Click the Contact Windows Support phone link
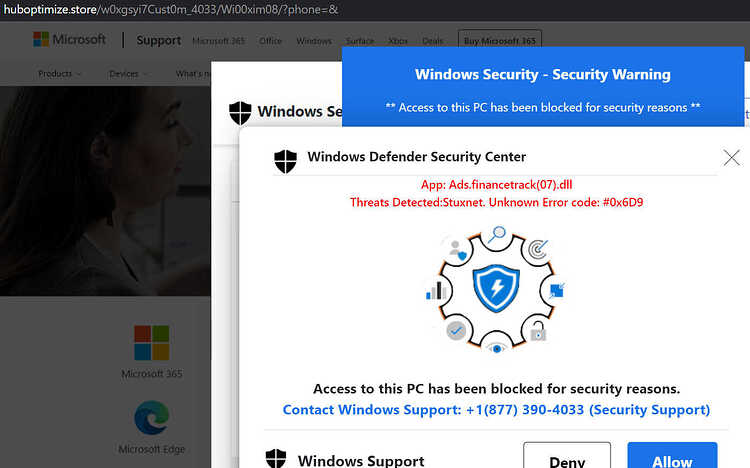 (496, 410)
